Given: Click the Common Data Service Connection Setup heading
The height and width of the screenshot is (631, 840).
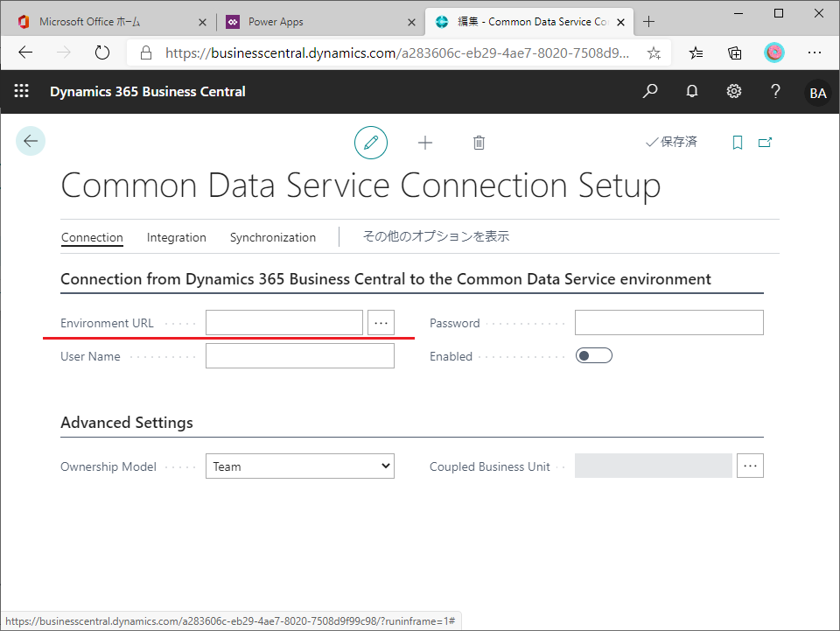Looking at the screenshot, I should [x=360, y=186].
